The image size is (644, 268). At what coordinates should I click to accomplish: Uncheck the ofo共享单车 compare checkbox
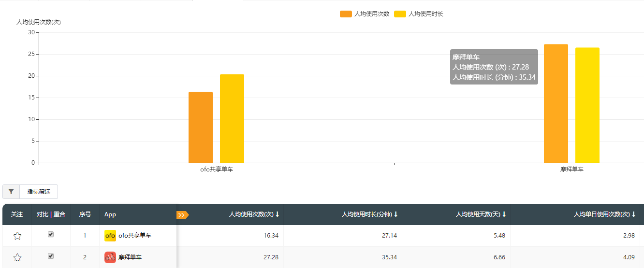[x=51, y=234]
